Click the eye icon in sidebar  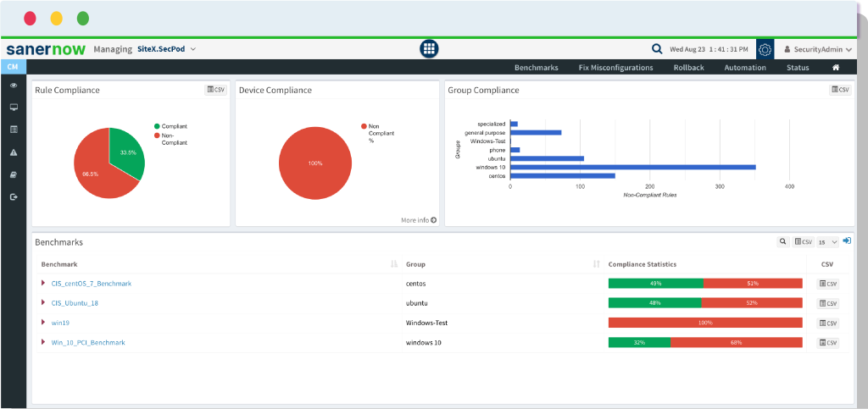tap(14, 86)
